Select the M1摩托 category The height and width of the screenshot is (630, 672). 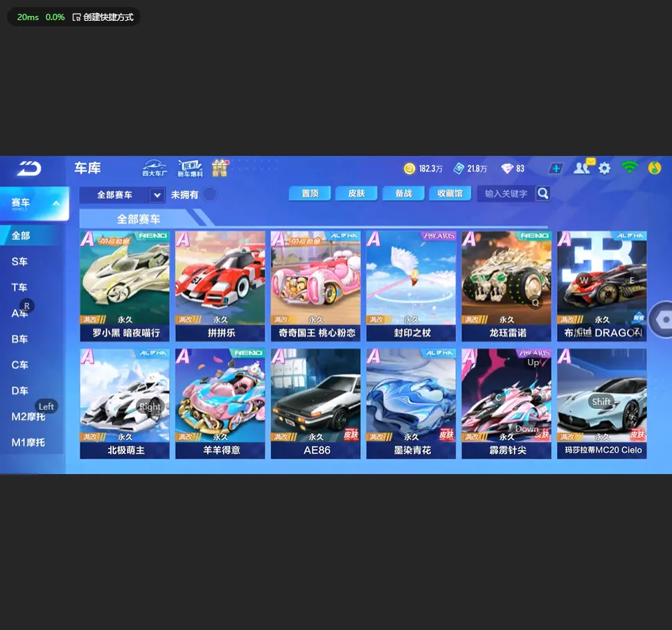pos(28,442)
